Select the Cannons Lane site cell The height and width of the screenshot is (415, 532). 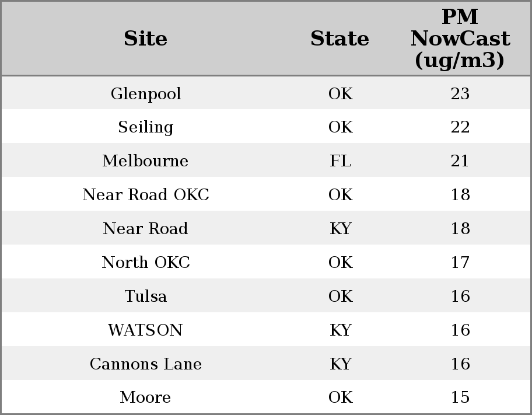[146, 364]
